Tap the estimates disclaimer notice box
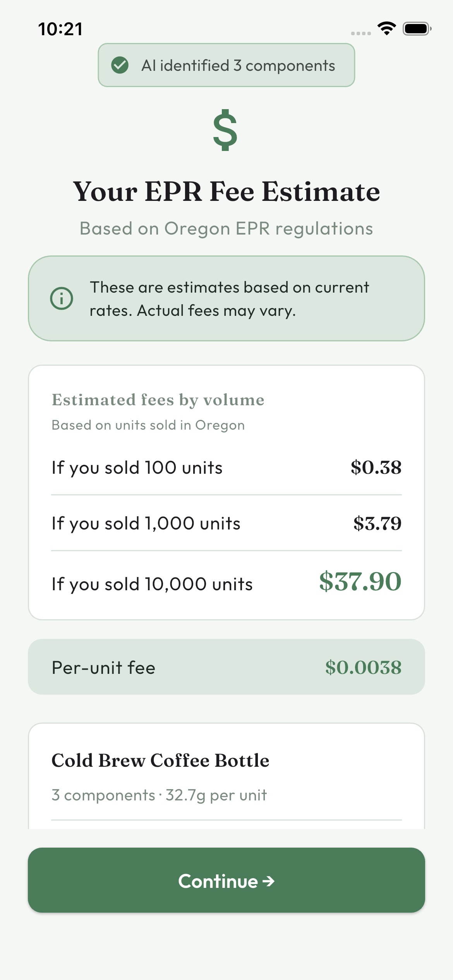453x980 pixels. tap(226, 298)
